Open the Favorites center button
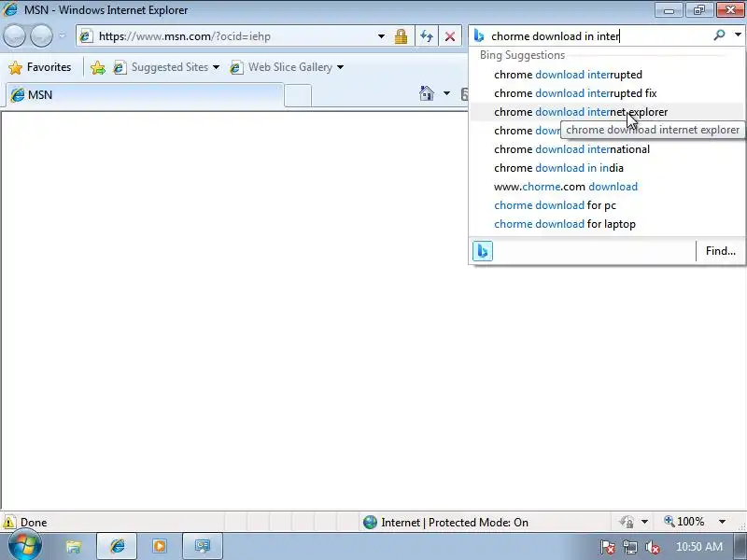Image resolution: width=747 pixels, height=560 pixels. pyautogui.click(x=40, y=67)
